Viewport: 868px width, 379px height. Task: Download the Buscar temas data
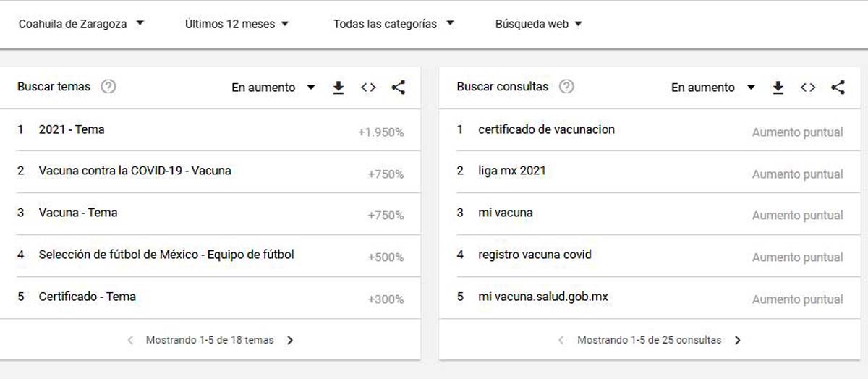click(x=338, y=88)
